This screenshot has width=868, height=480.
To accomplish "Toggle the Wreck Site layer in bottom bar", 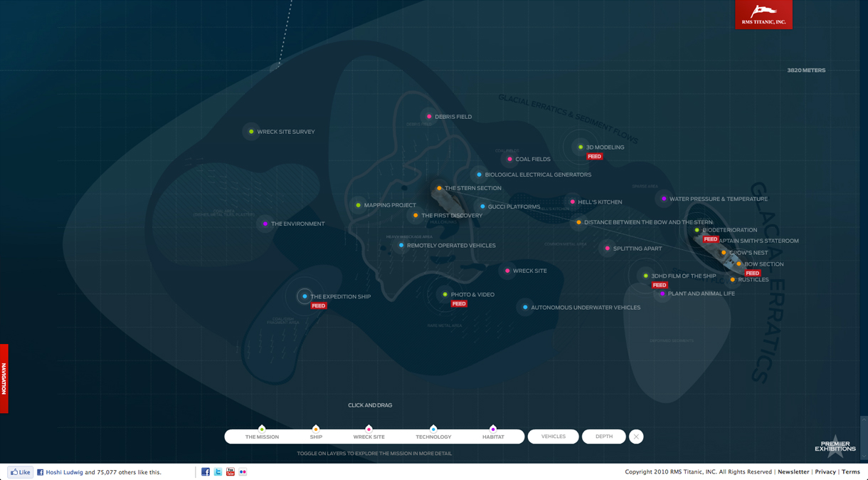I will pyautogui.click(x=369, y=437).
